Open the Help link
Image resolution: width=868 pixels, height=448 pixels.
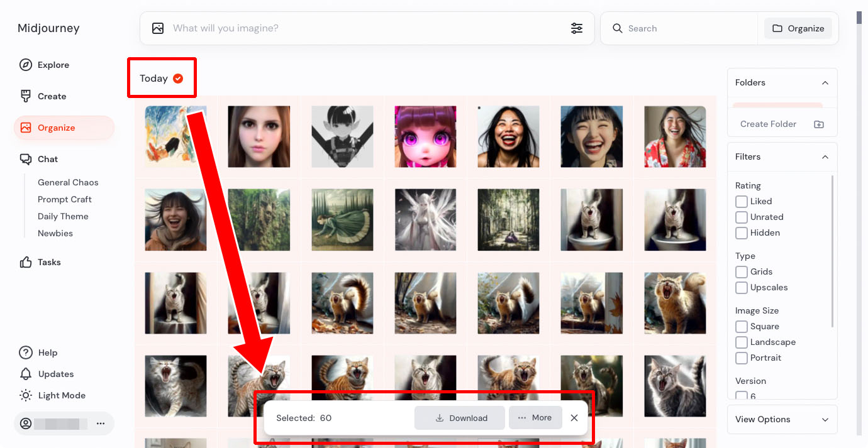coord(48,352)
